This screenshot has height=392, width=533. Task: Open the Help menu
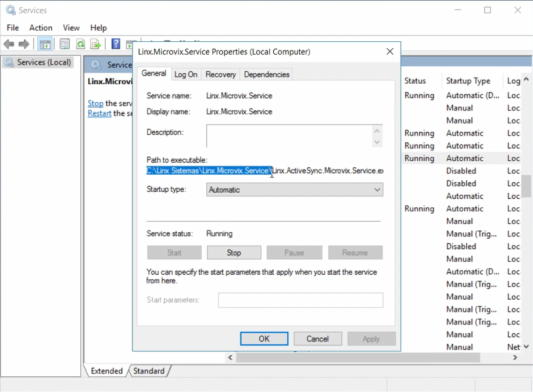pos(98,27)
